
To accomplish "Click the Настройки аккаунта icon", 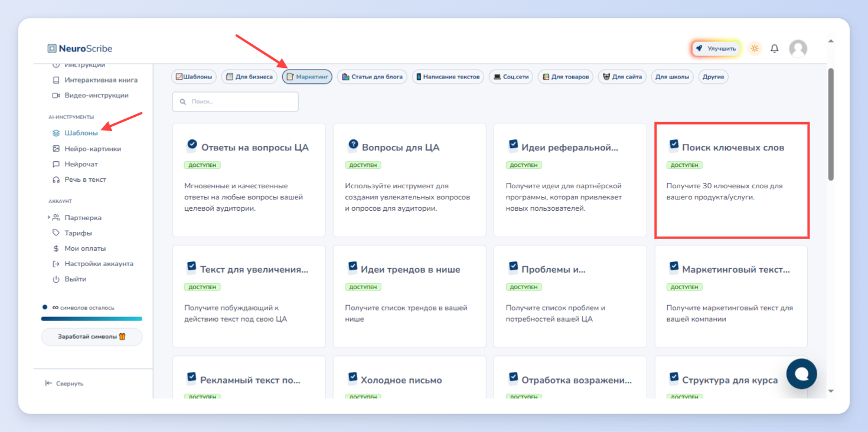I will click(56, 264).
